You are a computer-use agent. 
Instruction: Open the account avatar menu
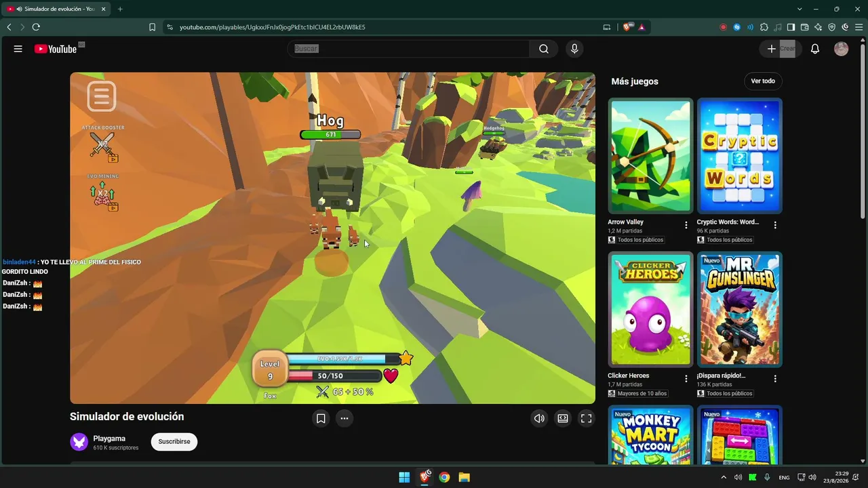pyautogui.click(x=841, y=49)
